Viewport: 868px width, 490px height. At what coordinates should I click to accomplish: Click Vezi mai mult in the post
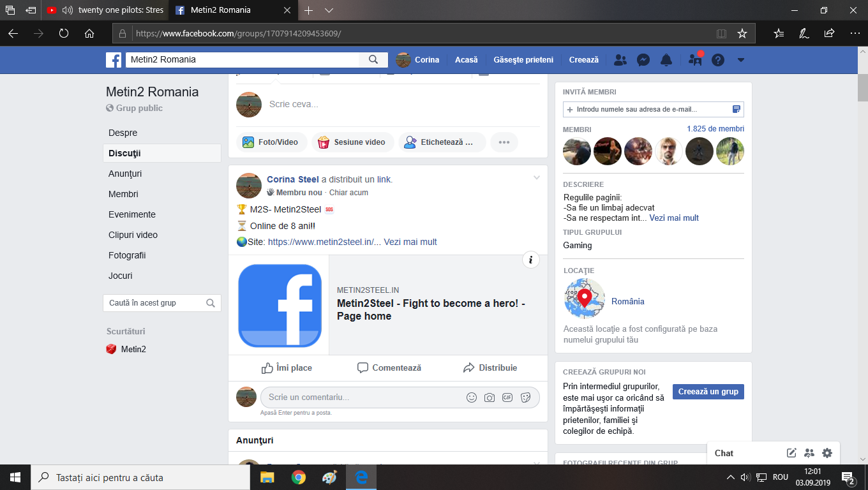(x=410, y=242)
